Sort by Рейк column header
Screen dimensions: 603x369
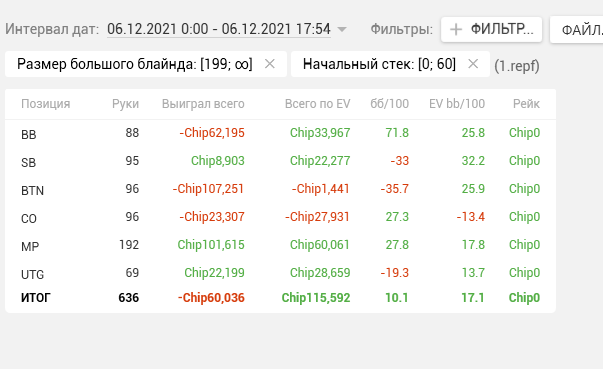tap(526, 104)
